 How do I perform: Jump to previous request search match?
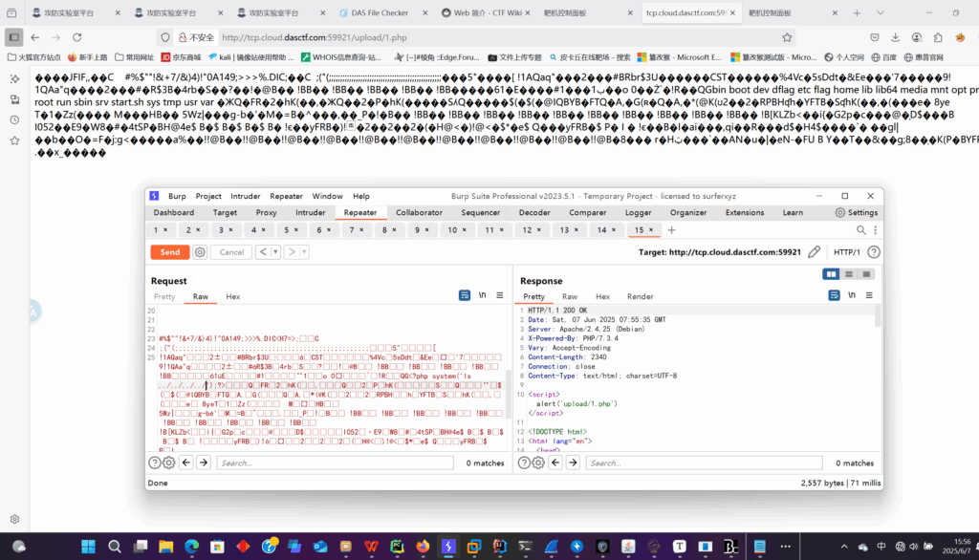point(186,463)
